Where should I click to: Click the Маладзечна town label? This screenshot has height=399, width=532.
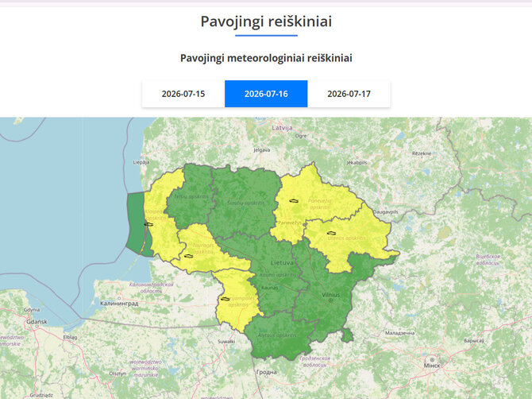click(399, 333)
